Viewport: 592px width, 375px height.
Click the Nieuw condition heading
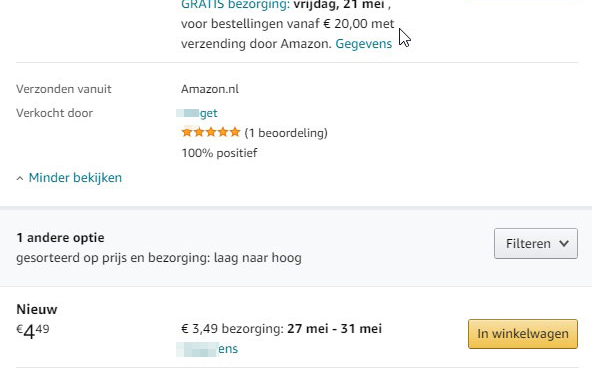(37, 309)
